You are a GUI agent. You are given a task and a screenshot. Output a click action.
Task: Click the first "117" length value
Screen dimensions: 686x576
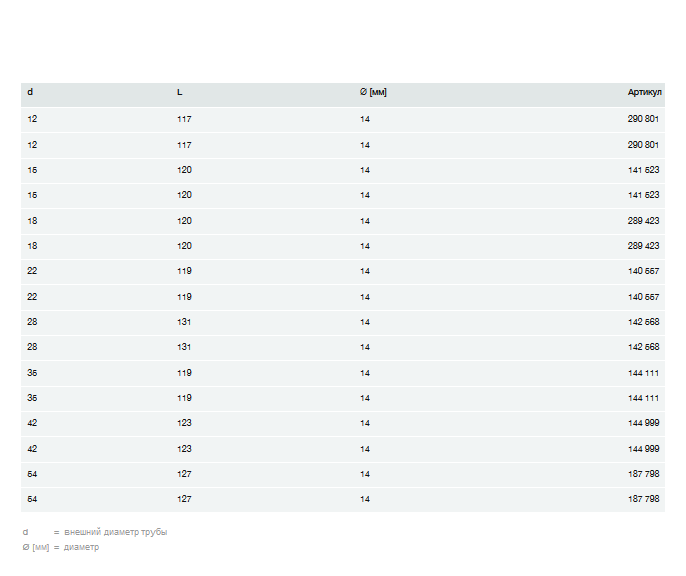coord(184,119)
